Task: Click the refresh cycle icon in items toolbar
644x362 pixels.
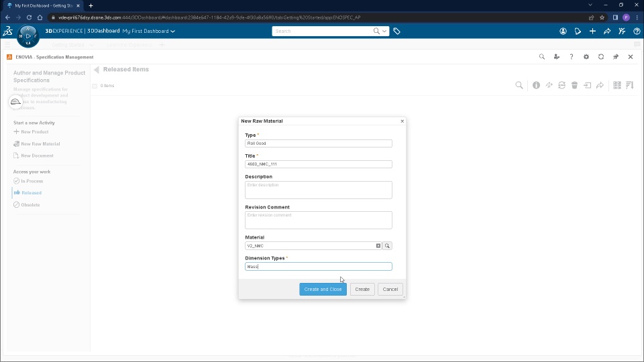Action: [x=561, y=85]
